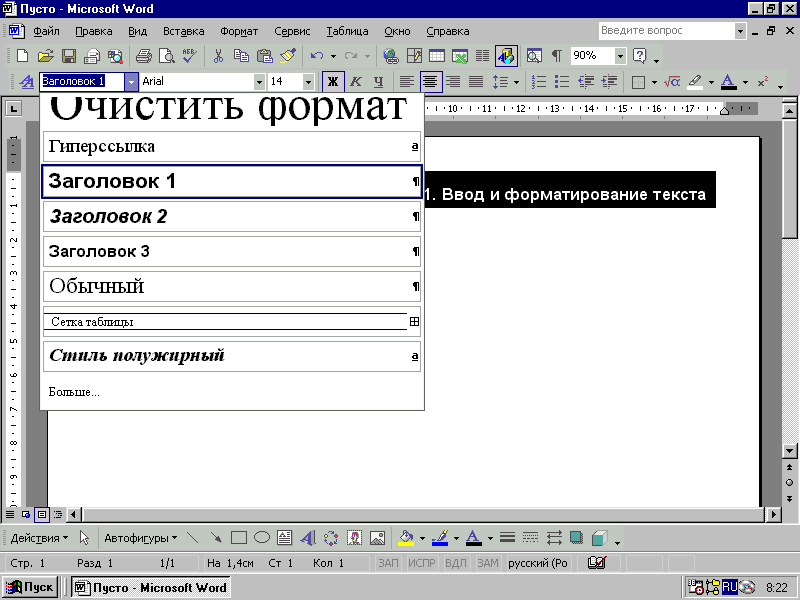Open the Columns button

pyautogui.click(x=483, y=56)
